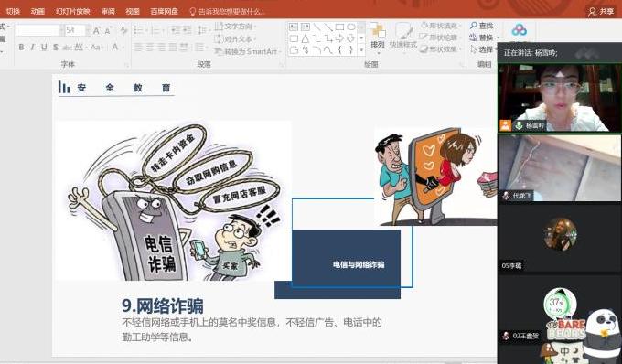
Task: Toggle Italic text formatting
Action: (33, 48)
